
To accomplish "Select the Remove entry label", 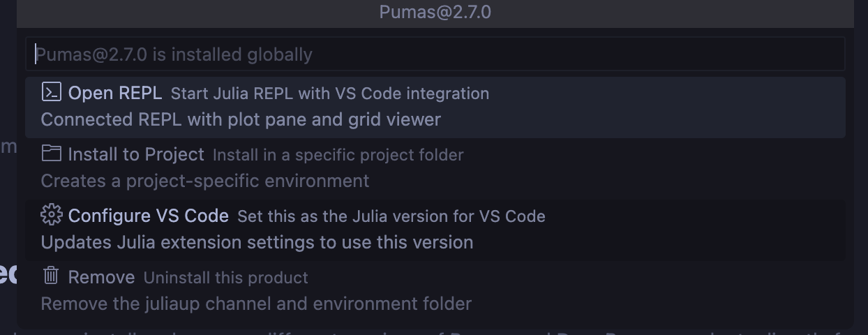I will [x=101, y=277].
